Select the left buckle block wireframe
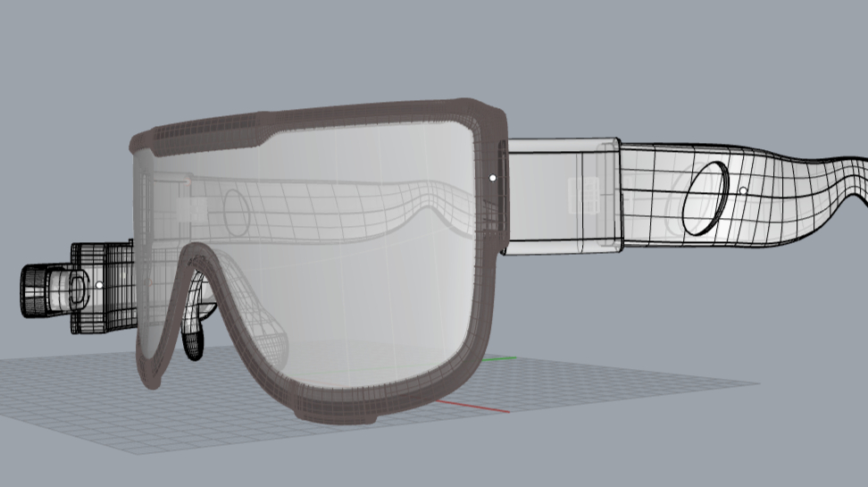Image resolution: width=868 pixels, height=487 pixels. tap(103, 288)
